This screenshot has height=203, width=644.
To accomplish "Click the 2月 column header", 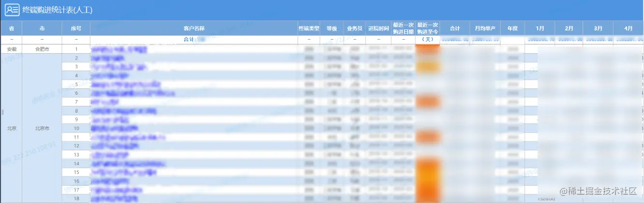I will coord(569,29).
